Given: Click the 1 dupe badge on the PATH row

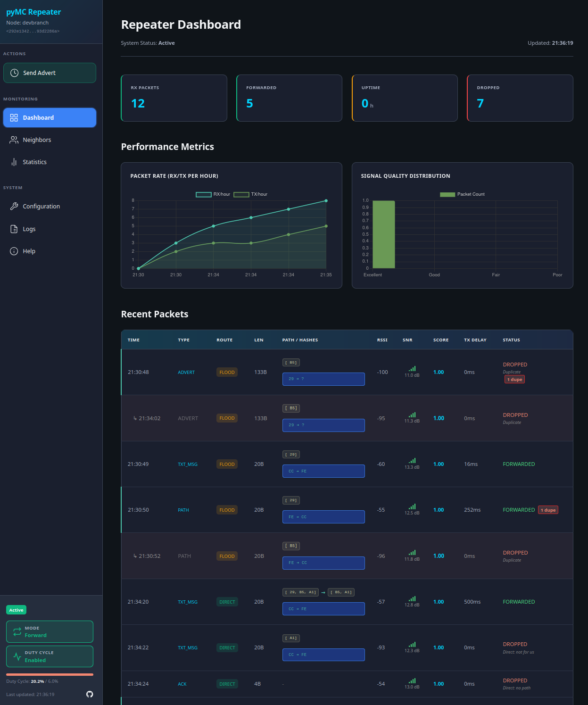Looking at the screenshot, I should coord(548,510).
